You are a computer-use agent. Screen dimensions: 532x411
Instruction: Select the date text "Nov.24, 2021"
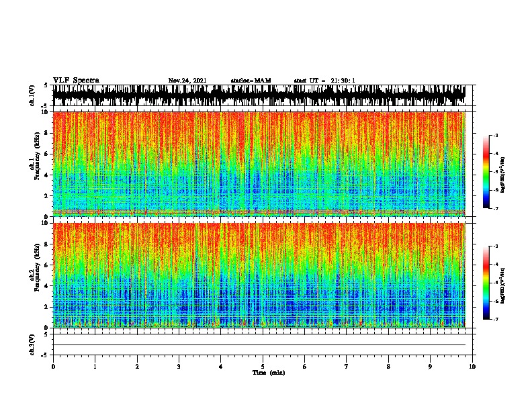(187, 81)
